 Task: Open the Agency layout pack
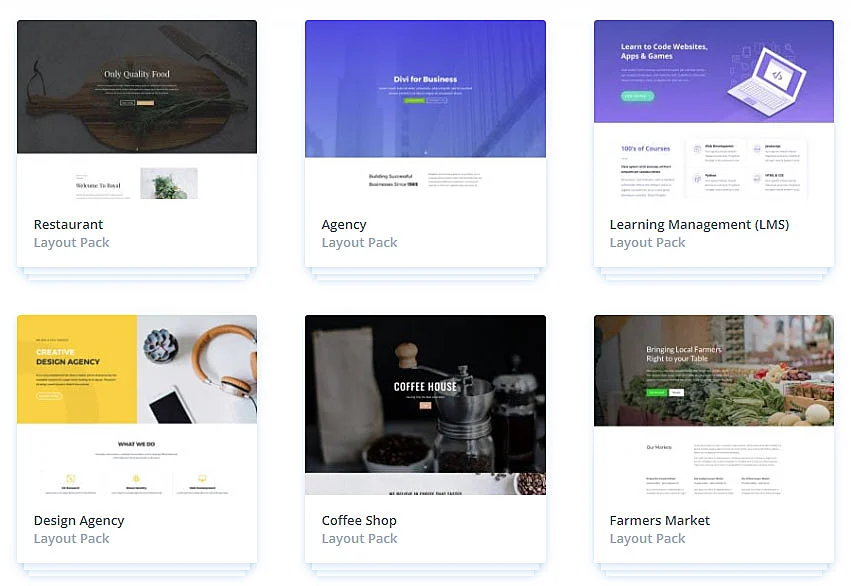344,224
